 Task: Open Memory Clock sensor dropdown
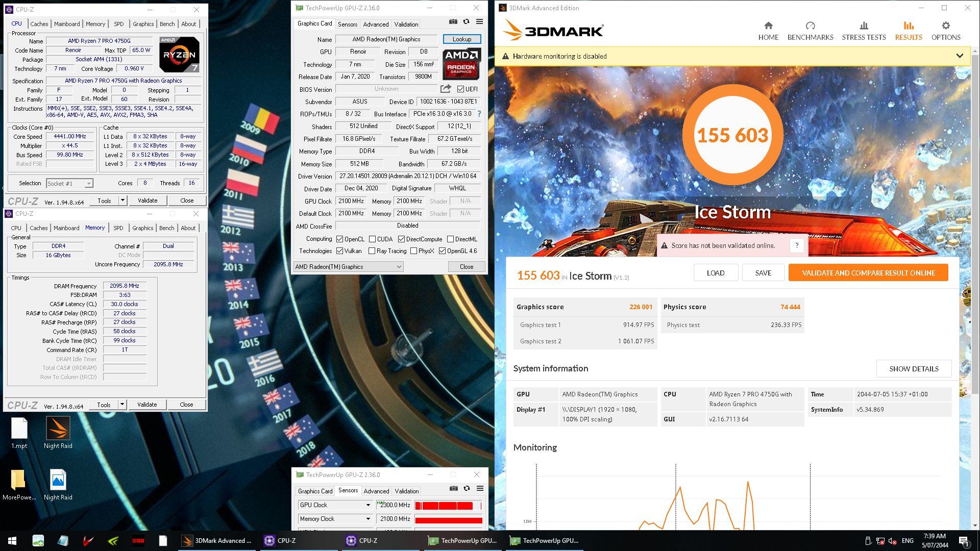pos(335,519)
